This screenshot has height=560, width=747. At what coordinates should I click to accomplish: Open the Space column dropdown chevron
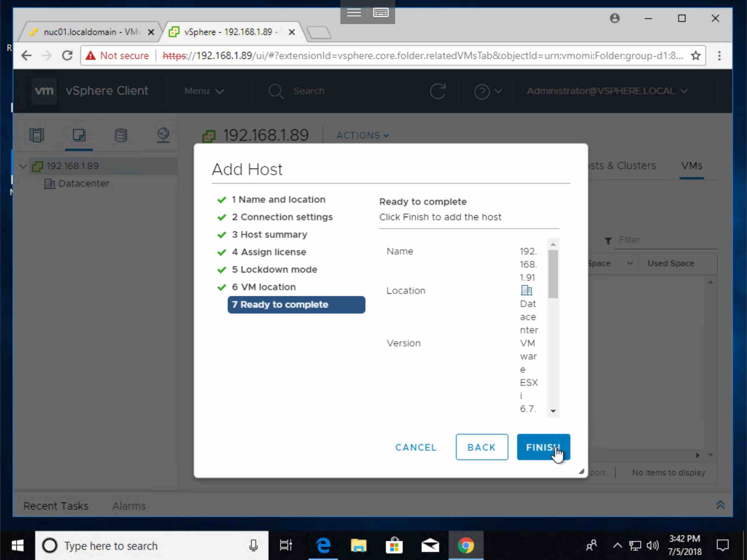[630, 263]
